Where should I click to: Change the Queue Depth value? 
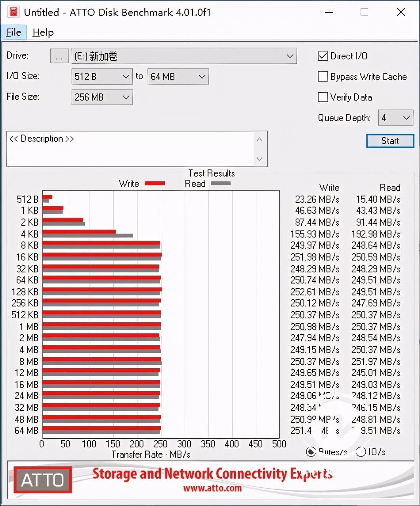pos(406,118)
